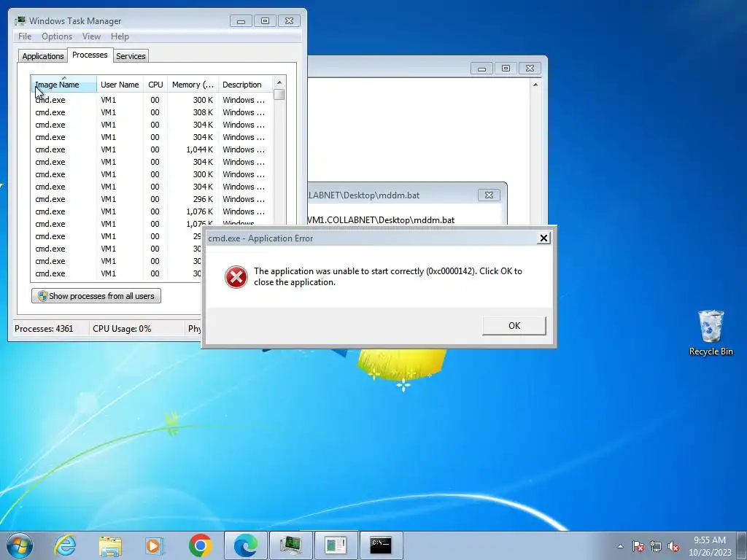747x560 pixels.
Task: Click CPU Usage: 0% in status bar
Action: (122, 329)
